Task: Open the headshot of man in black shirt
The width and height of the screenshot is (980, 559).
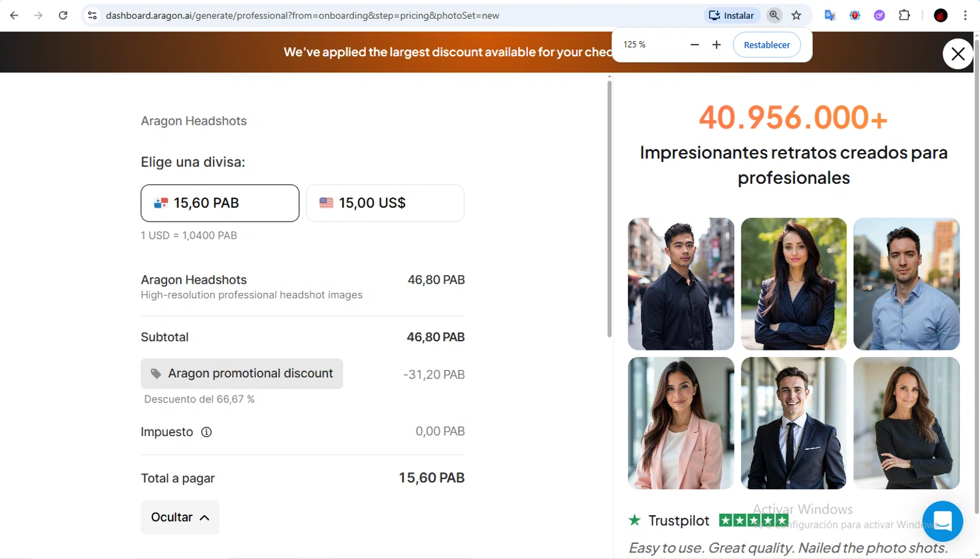Action: [681, 284]
